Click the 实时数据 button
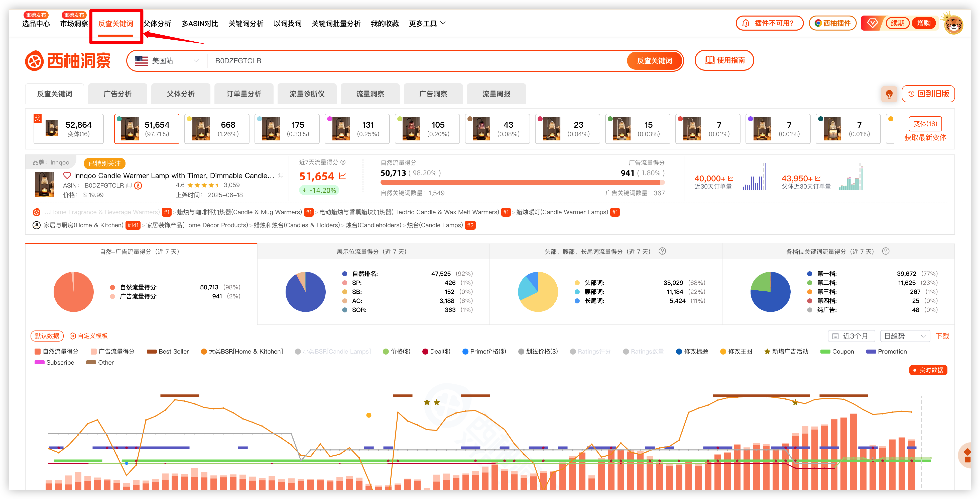This screenshot has height=499, width=980. pos(928,370)
